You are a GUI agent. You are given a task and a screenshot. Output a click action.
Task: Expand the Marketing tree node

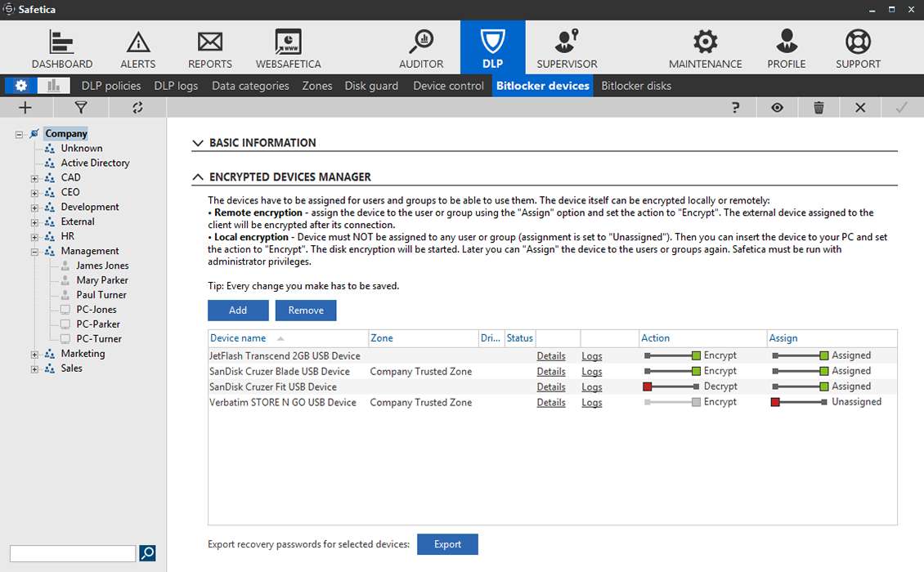[x=34, y=355]
